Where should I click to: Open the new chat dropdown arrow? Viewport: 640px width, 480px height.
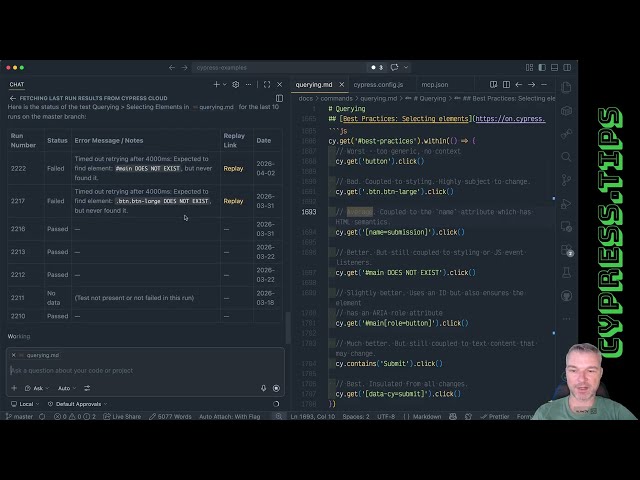pos(224,84)
